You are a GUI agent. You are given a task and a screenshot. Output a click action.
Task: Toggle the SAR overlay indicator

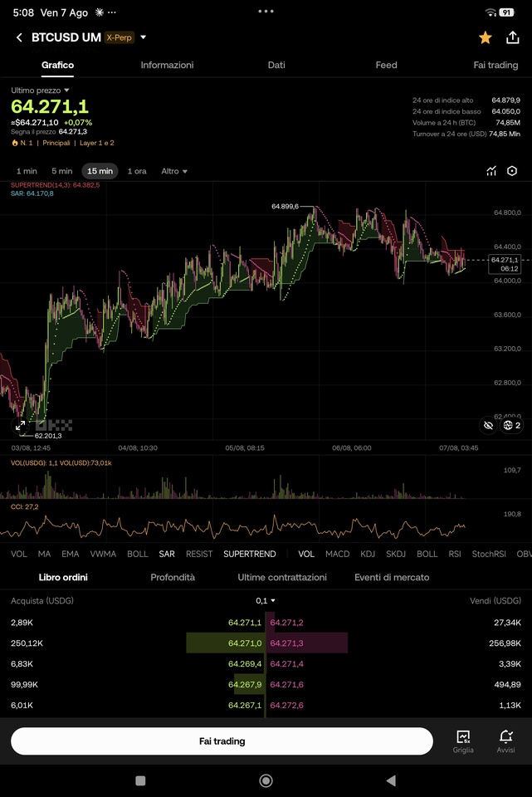(167, 554)
